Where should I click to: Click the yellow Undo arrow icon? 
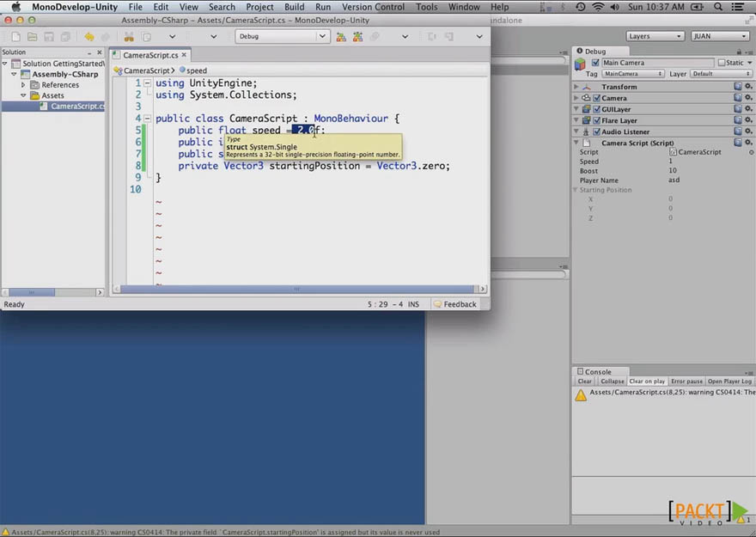point(89,37)
